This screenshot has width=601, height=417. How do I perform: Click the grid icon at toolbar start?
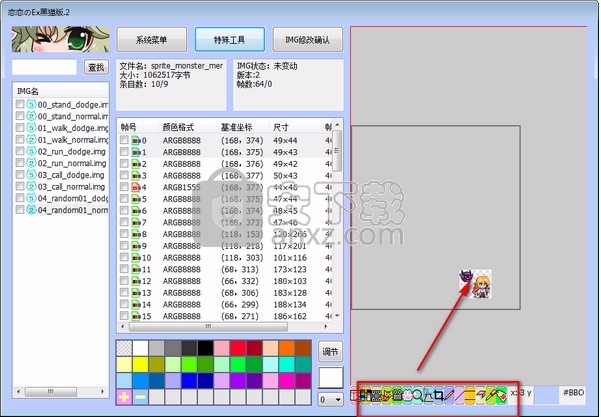point(354,395)
